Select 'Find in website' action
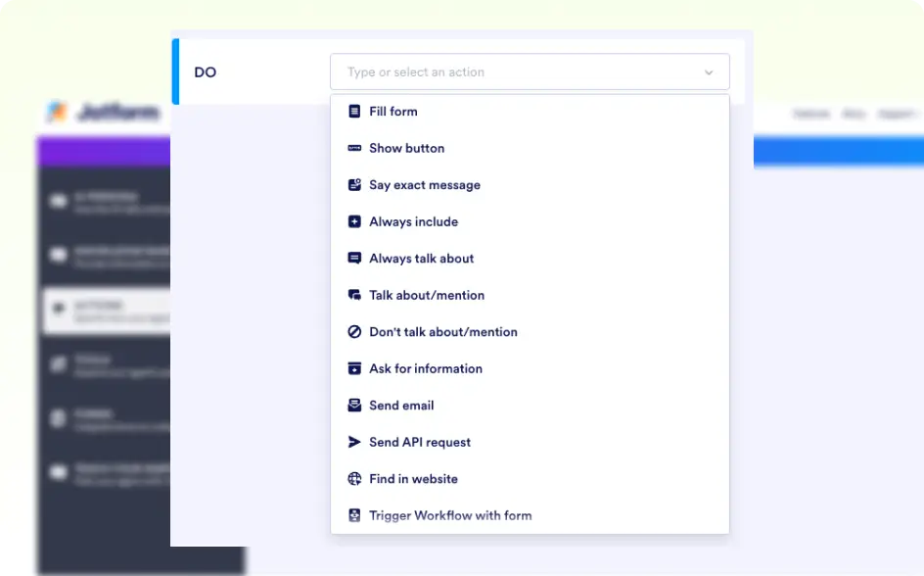The width and height of the screenshot is (924, 576). click(413, 479)
